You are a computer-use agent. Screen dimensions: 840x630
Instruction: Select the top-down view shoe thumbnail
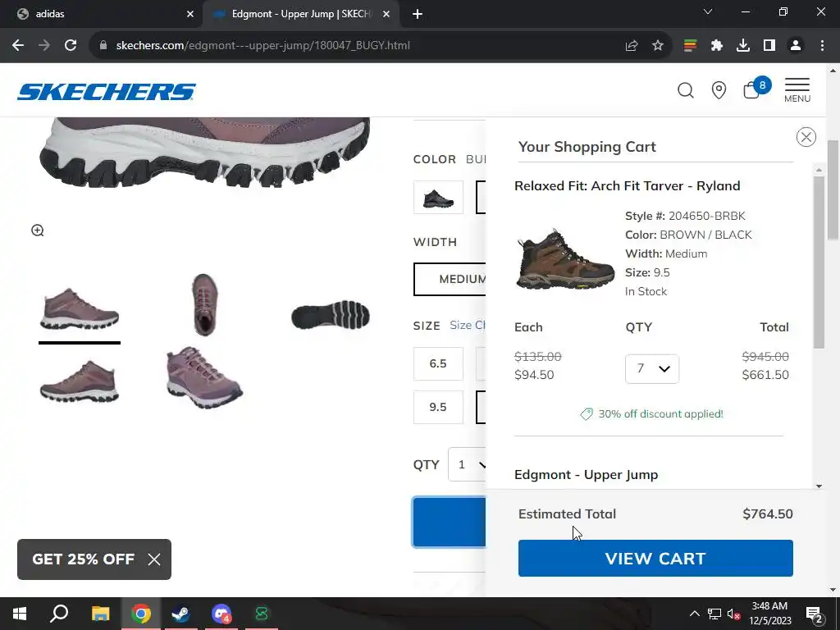[204, 305]
